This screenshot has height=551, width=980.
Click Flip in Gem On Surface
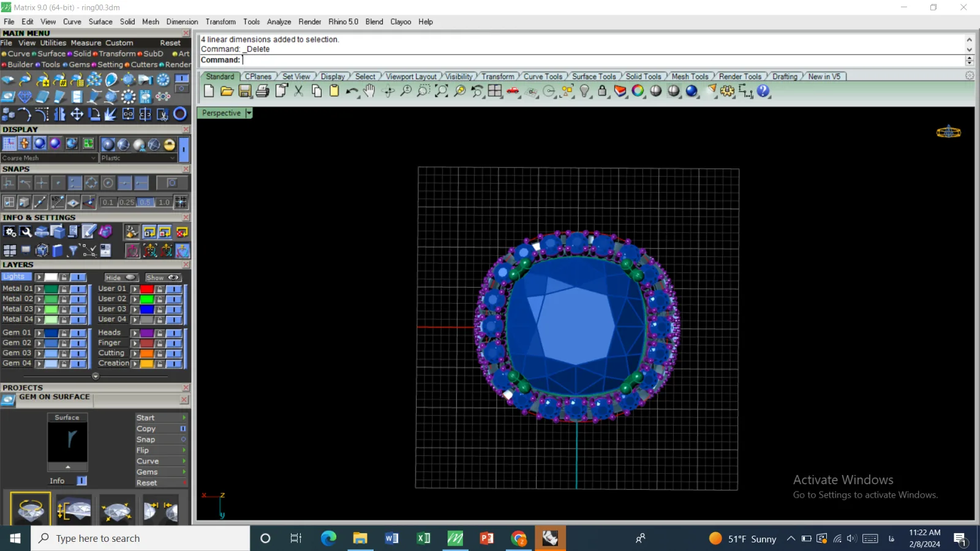click(x=161, y=450)
